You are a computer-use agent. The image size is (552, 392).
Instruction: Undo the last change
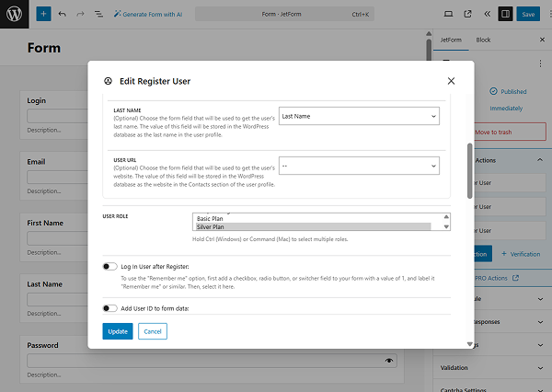point(63,14)
